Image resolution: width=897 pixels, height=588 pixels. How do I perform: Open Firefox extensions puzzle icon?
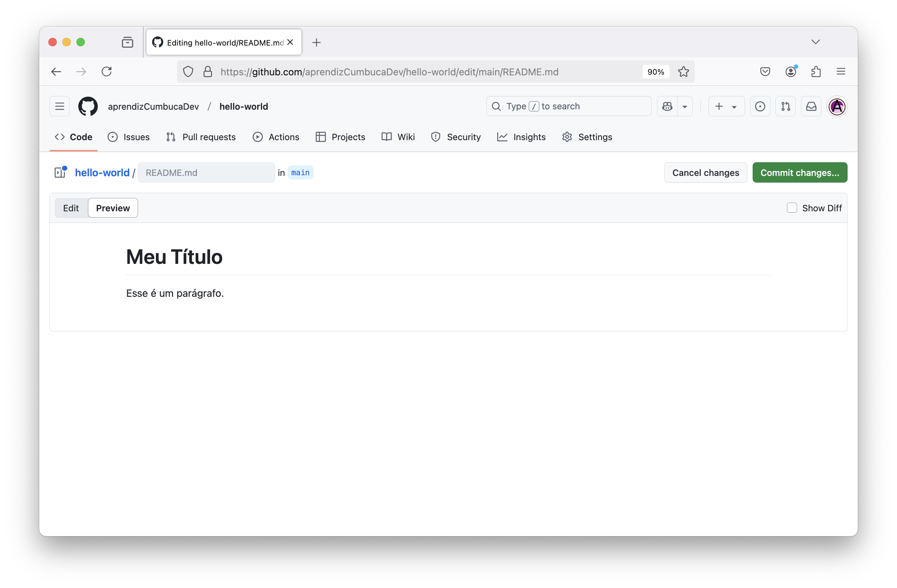click(816, 71)
